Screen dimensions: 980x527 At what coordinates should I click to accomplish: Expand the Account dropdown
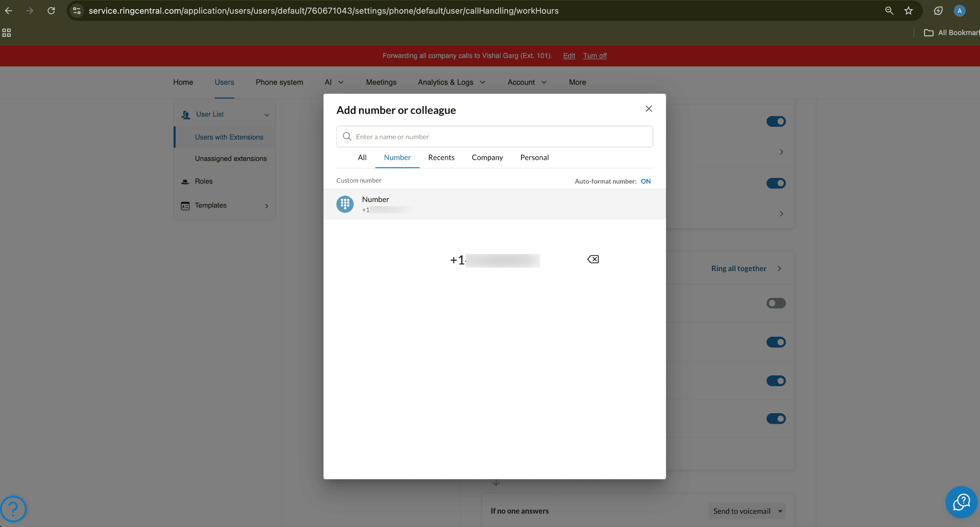(x=527, y=82)
